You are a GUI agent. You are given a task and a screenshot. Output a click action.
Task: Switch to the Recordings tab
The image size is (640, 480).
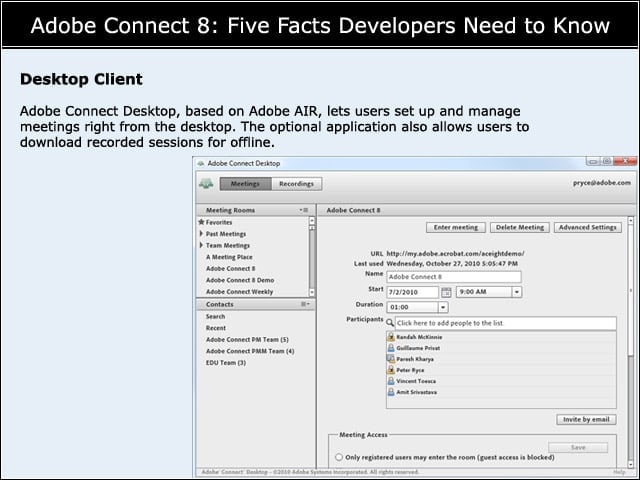coord(296,184)
